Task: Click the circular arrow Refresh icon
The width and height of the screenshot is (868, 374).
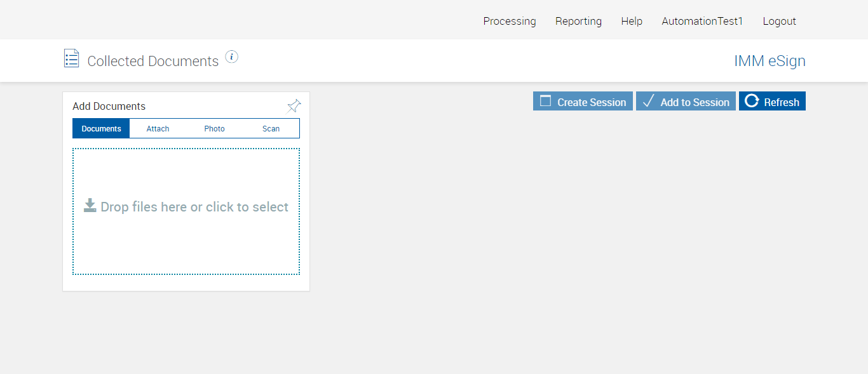Action: pos(752,101)
